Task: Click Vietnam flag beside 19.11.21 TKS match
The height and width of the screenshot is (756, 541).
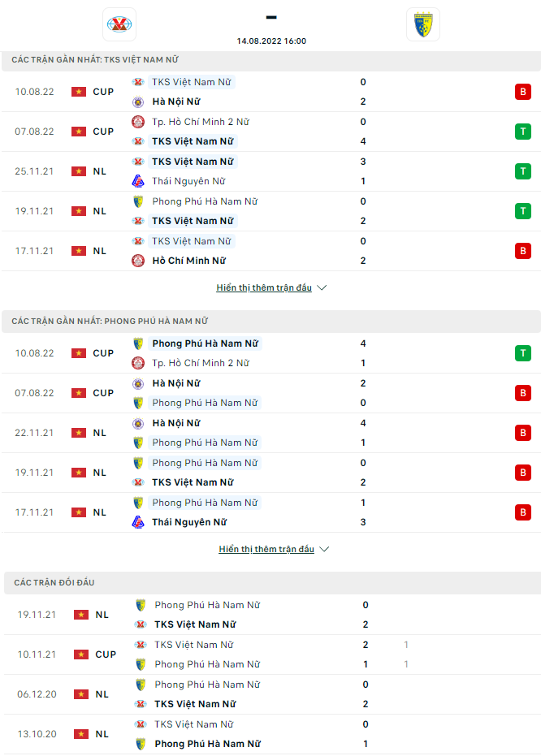Action: (79, 211)
